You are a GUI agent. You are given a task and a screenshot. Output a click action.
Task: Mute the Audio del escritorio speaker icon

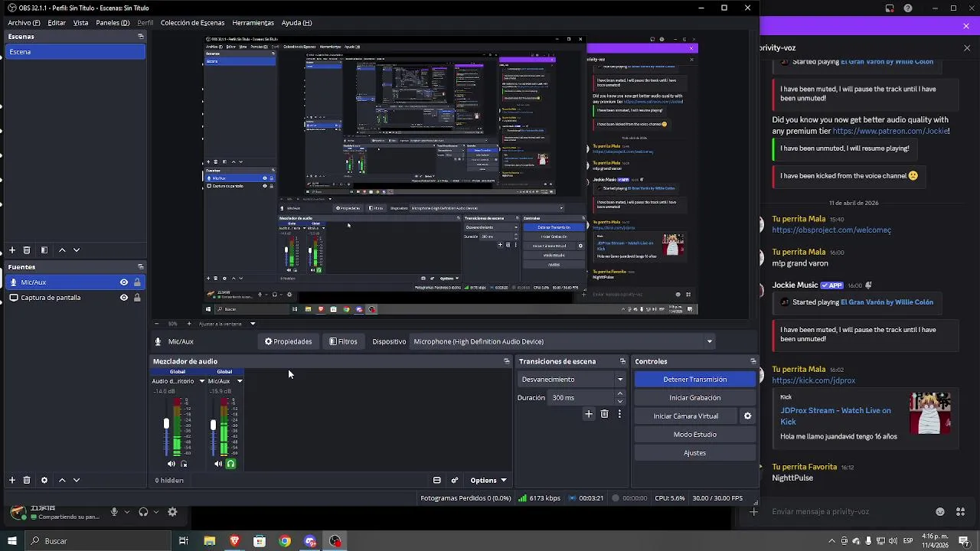[x=171, y=464]
